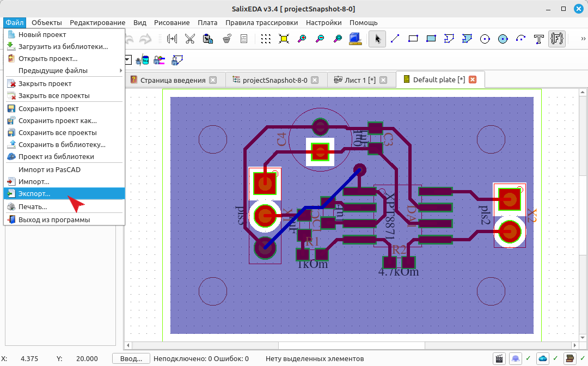Click the cloud status bar icon
This screenshot has width=588, height=366.
point(543,358)
